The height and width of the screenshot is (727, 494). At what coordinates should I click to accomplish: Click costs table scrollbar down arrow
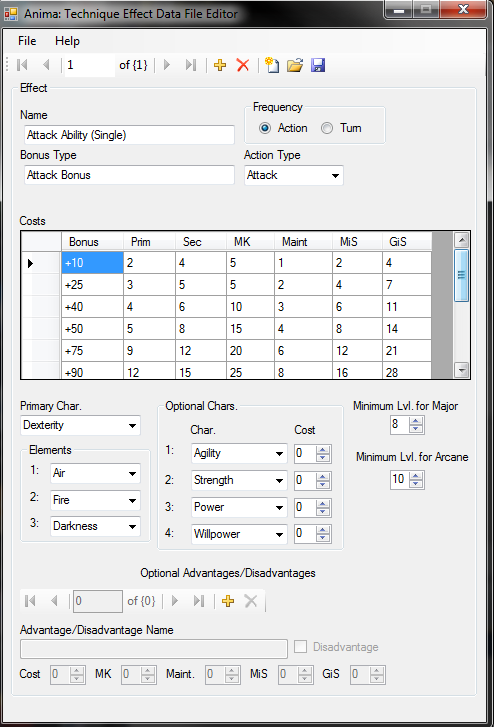461,370
